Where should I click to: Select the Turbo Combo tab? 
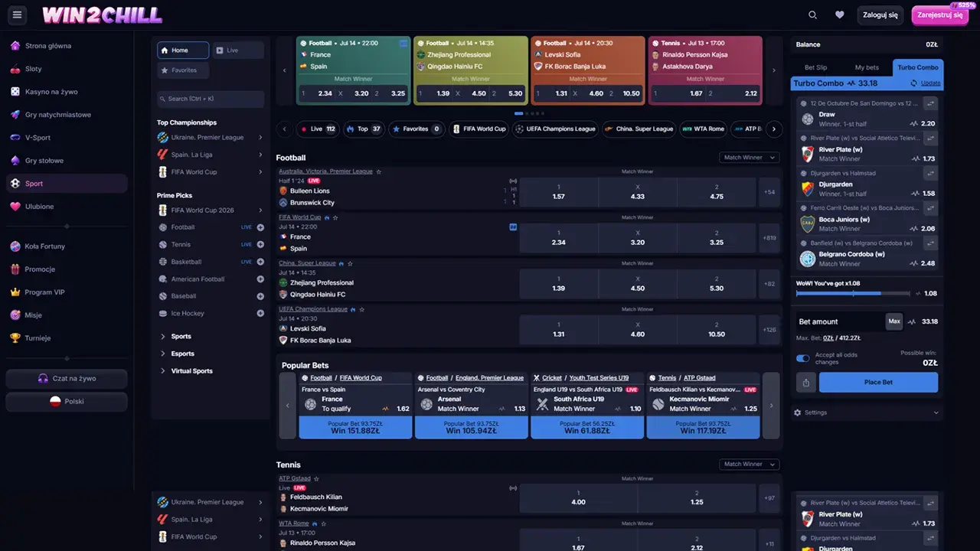pos(918,67)
